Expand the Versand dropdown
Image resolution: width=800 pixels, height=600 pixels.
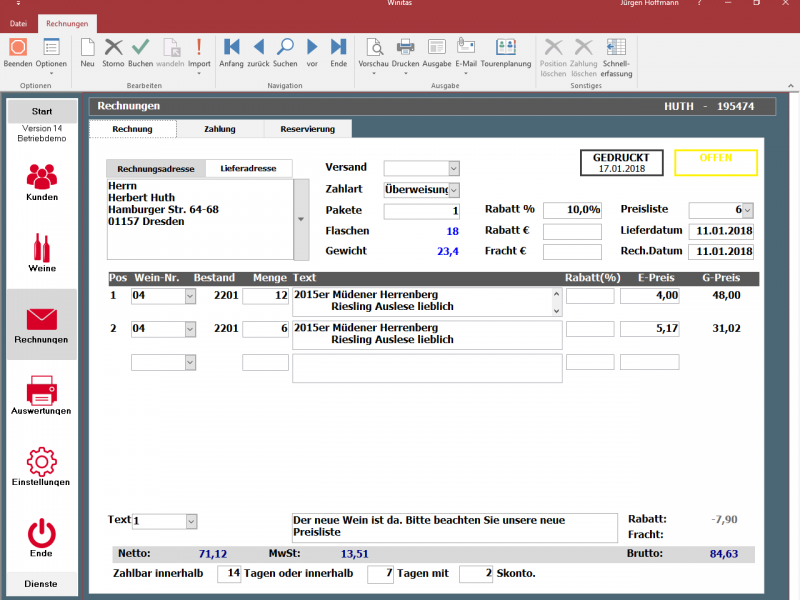[x=454, y=168]
